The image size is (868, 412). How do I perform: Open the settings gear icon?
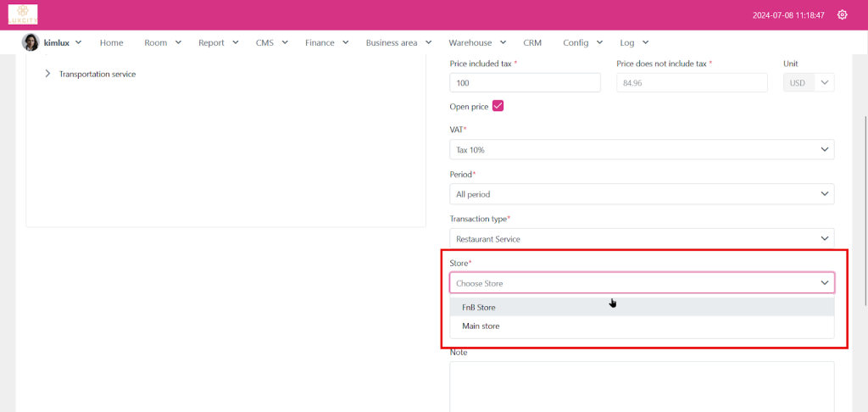point(842,14)
